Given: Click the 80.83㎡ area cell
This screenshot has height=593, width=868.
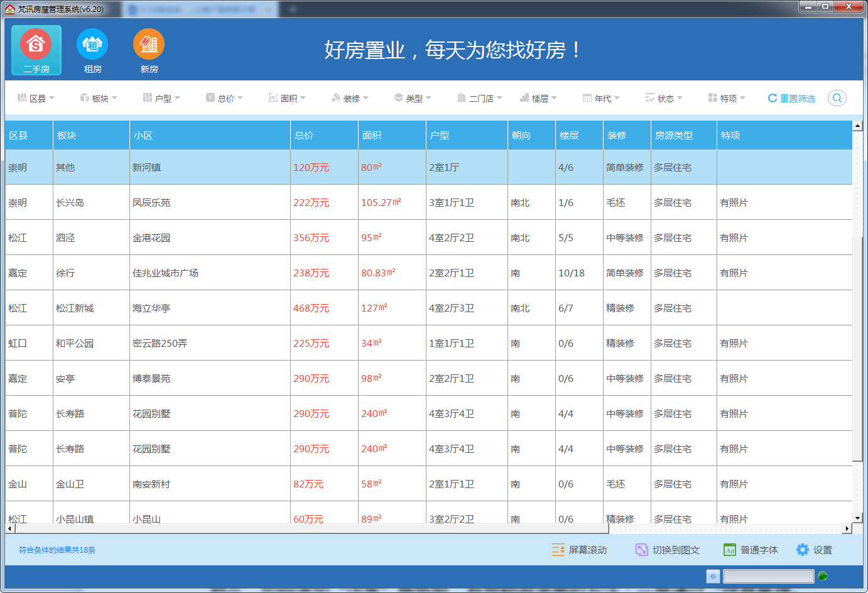Looking at the screenshot, I should pos(392,273).
